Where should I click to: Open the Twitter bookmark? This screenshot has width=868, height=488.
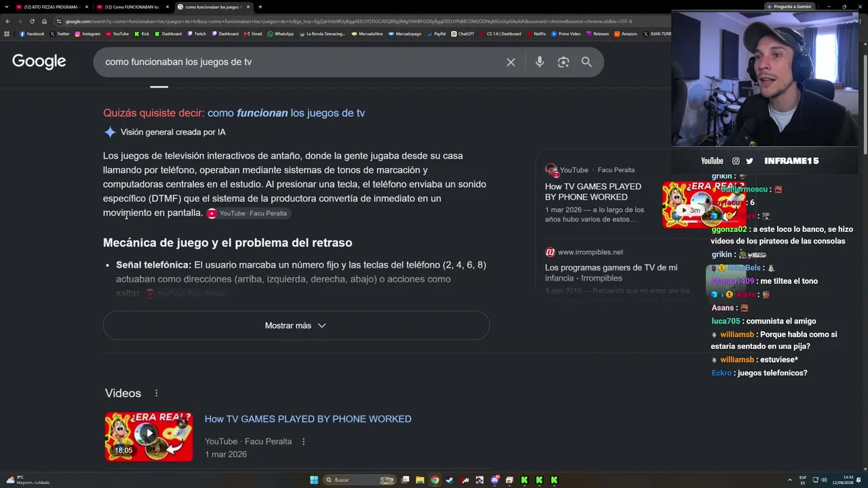click(60, 34)
